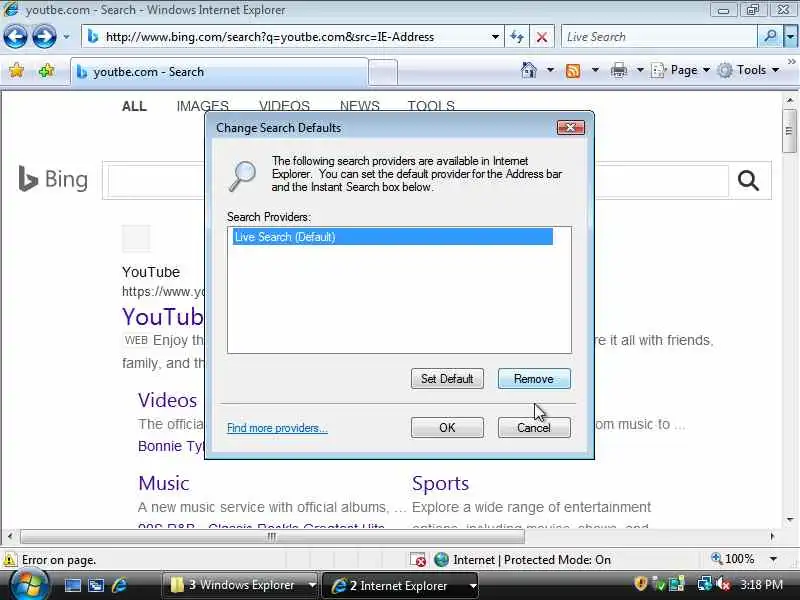Open a new blank tab
The image size is (800, 600).
383,72
